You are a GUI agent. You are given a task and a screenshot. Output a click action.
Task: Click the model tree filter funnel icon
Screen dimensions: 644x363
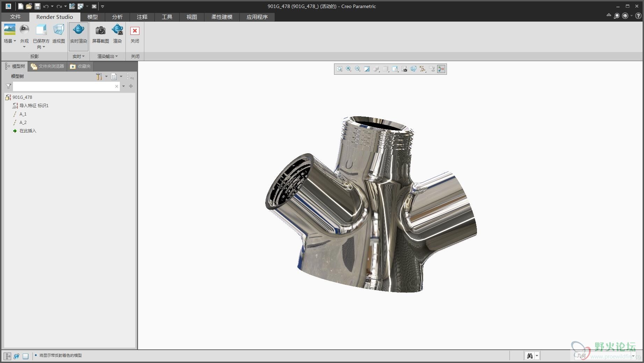(8, 86)
